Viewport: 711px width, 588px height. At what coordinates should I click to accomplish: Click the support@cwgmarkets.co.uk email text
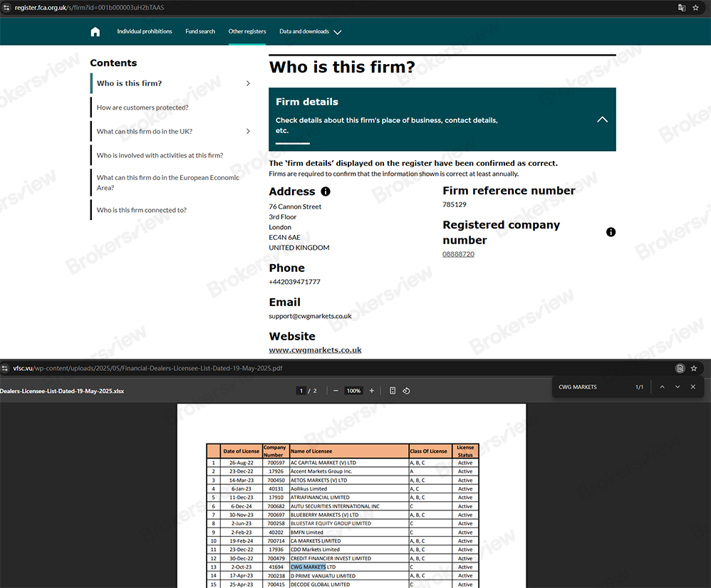(310, 316)
